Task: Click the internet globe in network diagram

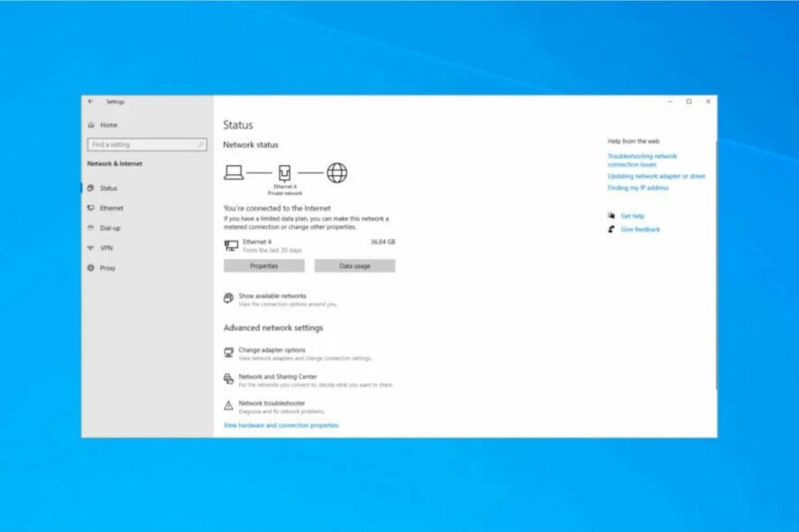Action: coord(336,173)
